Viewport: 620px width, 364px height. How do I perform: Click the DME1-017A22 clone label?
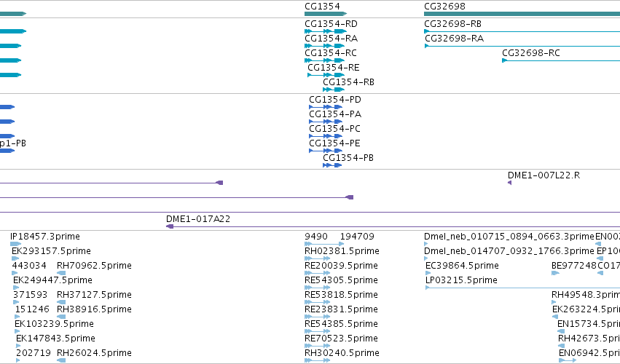pyautogui.click(x=198, y=219)
